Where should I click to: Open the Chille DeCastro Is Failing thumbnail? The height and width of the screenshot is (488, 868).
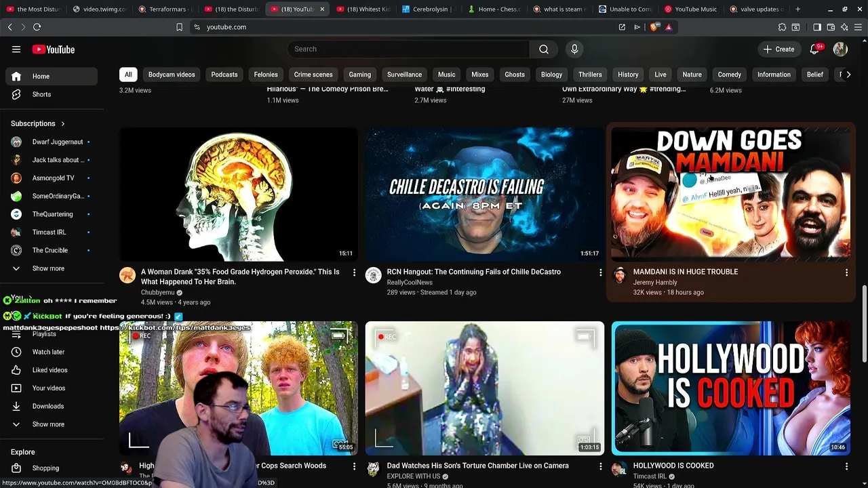click(x=485, y=195)
